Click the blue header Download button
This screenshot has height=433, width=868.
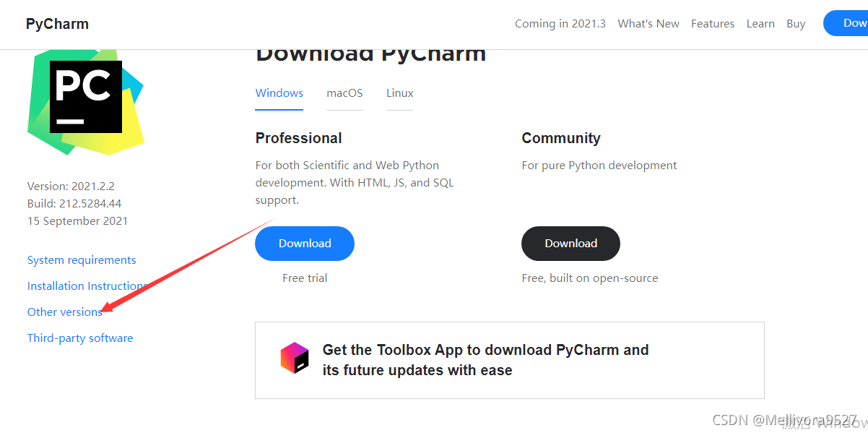point(846,23)
